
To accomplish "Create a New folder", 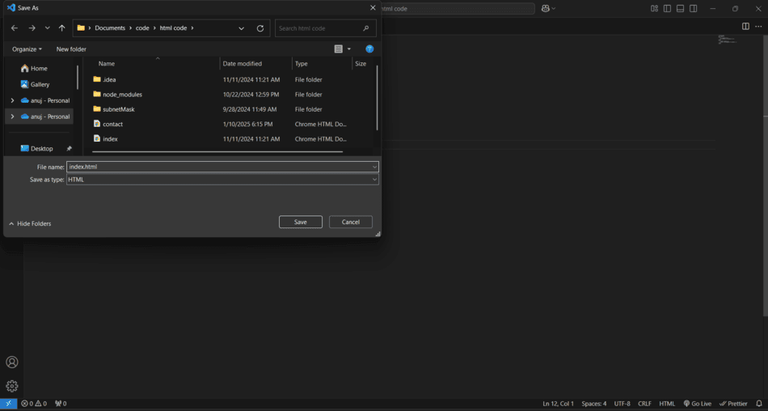I will point(71,49).
